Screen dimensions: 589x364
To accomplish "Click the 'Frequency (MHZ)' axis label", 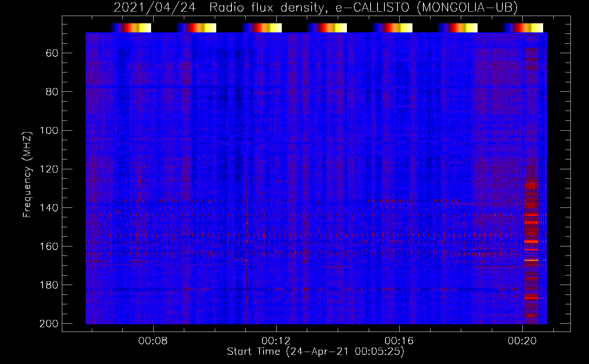I will click(27, 174).
